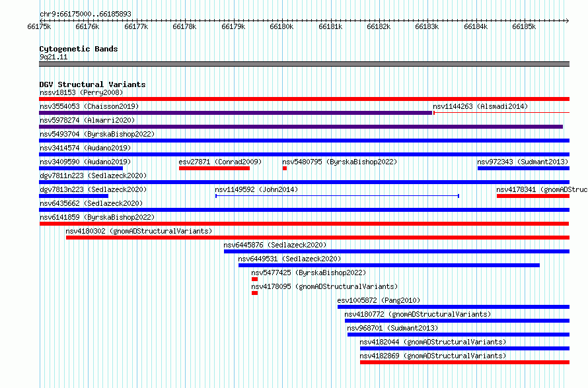Open esv1005872 (Pang2010) label

pos(379,300)
